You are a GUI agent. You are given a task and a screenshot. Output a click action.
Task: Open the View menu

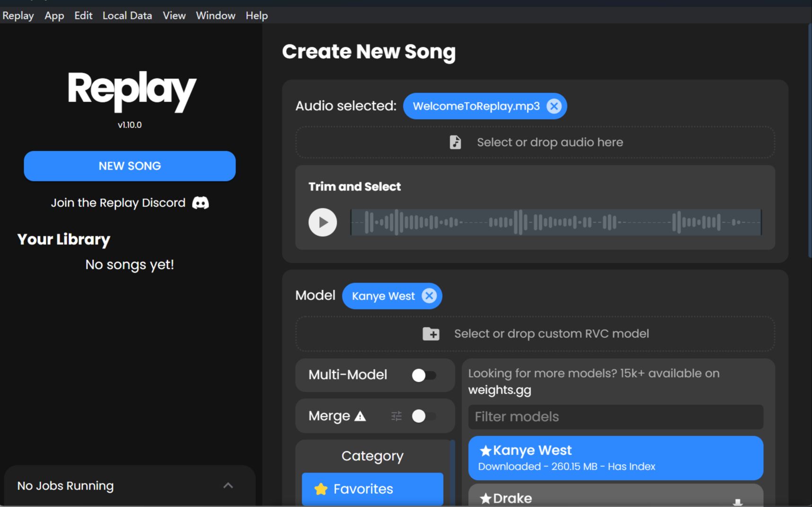[174, 16]
